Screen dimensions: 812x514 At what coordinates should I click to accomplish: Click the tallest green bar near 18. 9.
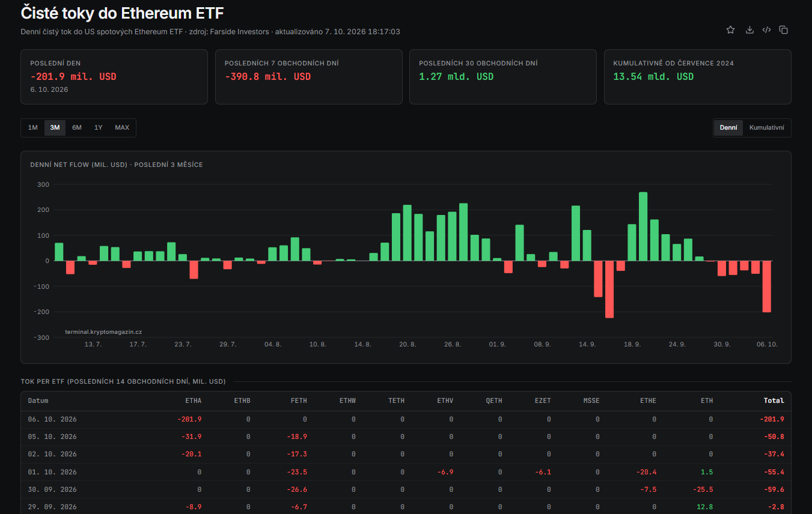tap(643, 226)
